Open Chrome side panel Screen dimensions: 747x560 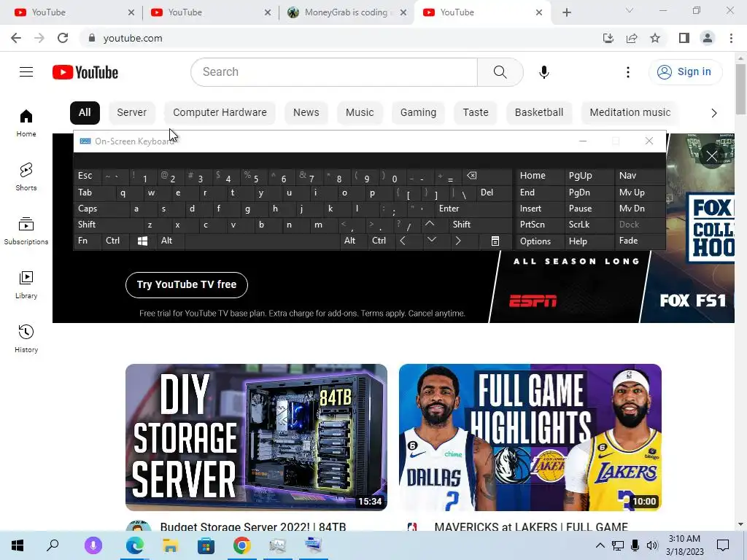coord(684,38)
